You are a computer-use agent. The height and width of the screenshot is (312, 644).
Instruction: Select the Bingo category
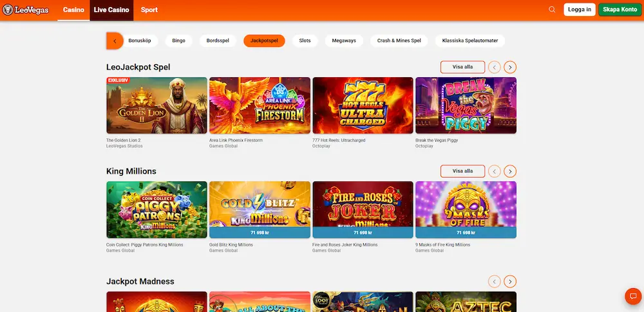(178, 41)
